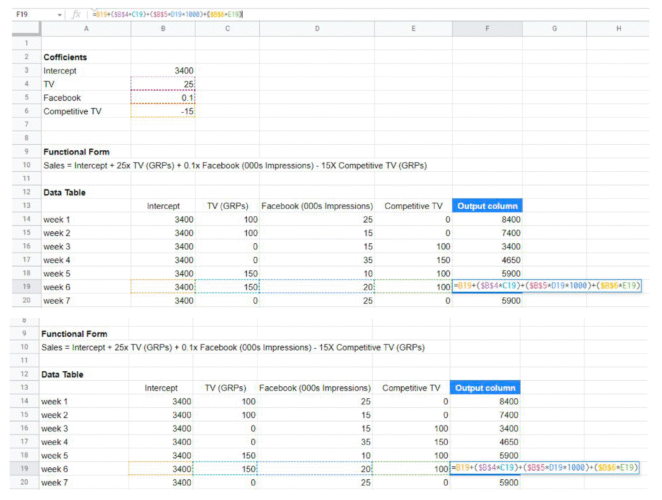The height and width of the screenshot is (500, 662).
Task: Select column H header
Action: [x=618, y=28]
